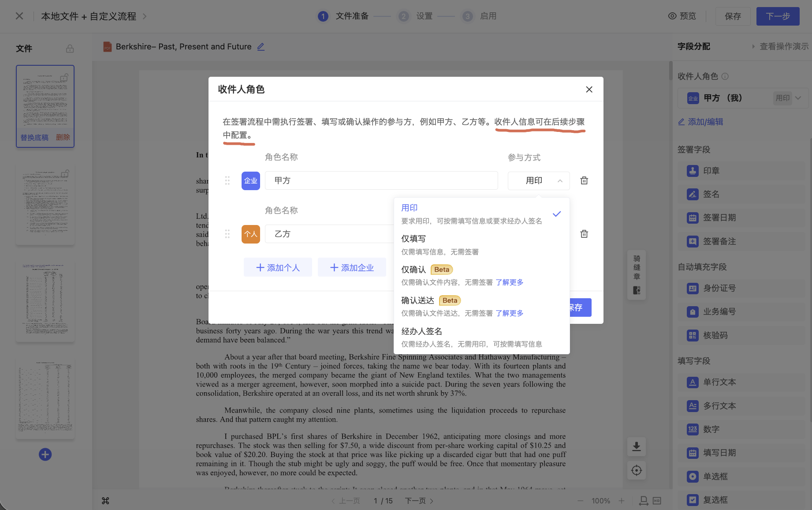This screenshot has width=812, height=510.
Task: Select the 填写日期 fill field
Action: click(x=741, y=453)
